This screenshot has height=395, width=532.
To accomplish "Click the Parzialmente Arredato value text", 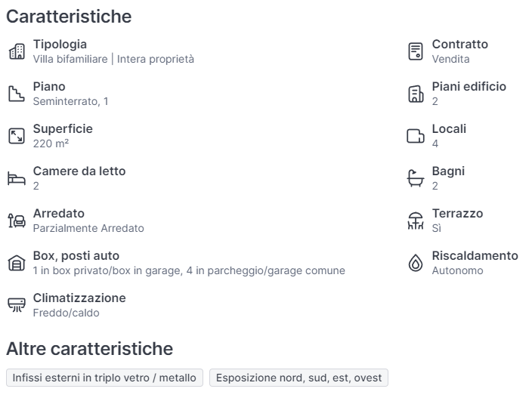I will pos(88,228).
